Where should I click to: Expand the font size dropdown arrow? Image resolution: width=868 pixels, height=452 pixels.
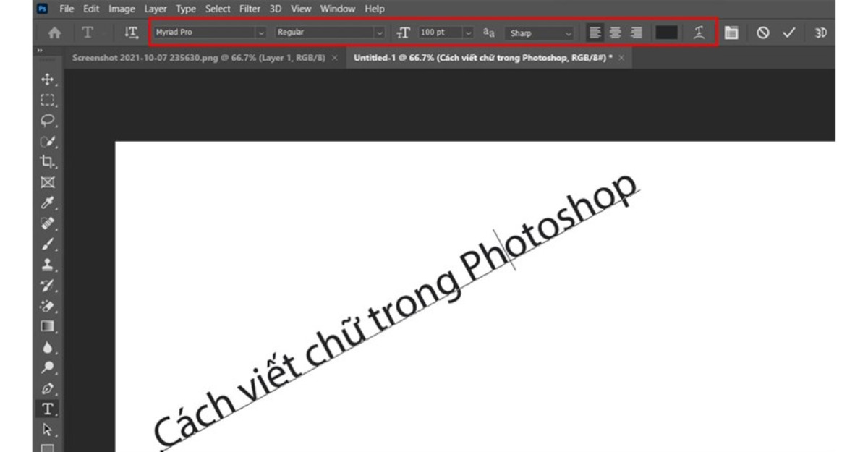tap(467, 33)
